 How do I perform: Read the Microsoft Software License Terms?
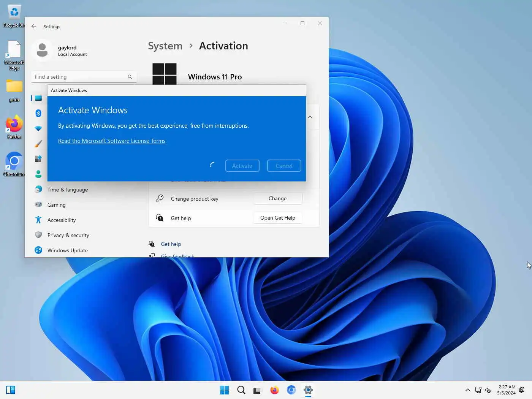click(x=112, y=141)
